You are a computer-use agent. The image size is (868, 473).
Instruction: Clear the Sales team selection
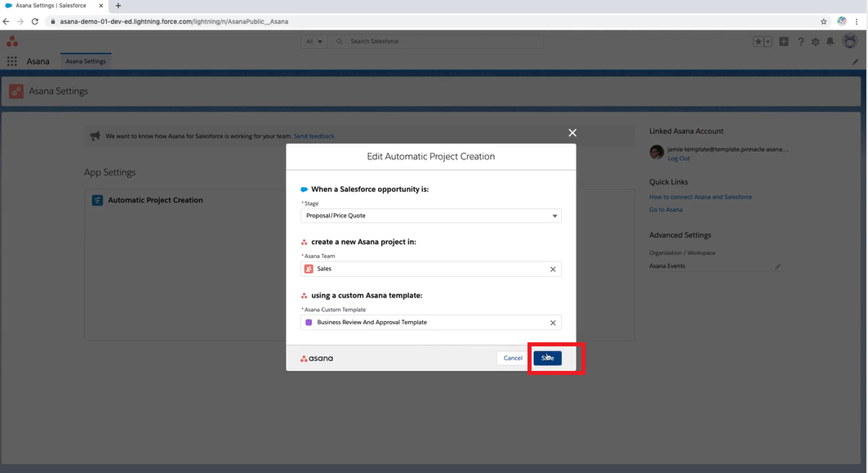pos(553,270)
